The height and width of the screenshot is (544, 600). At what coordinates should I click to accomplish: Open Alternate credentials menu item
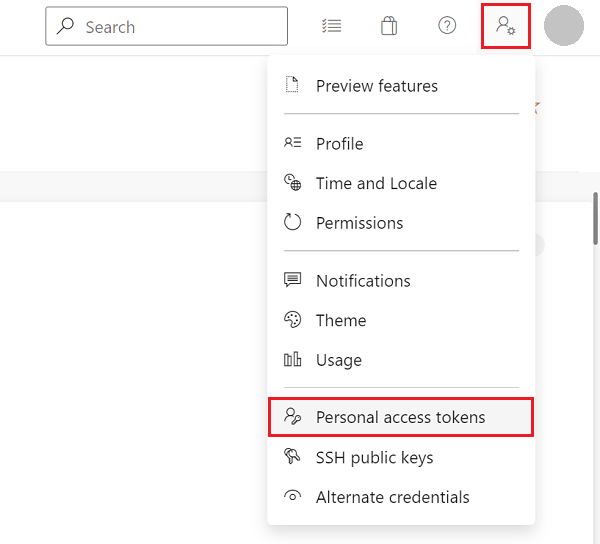tap(401, 497)
